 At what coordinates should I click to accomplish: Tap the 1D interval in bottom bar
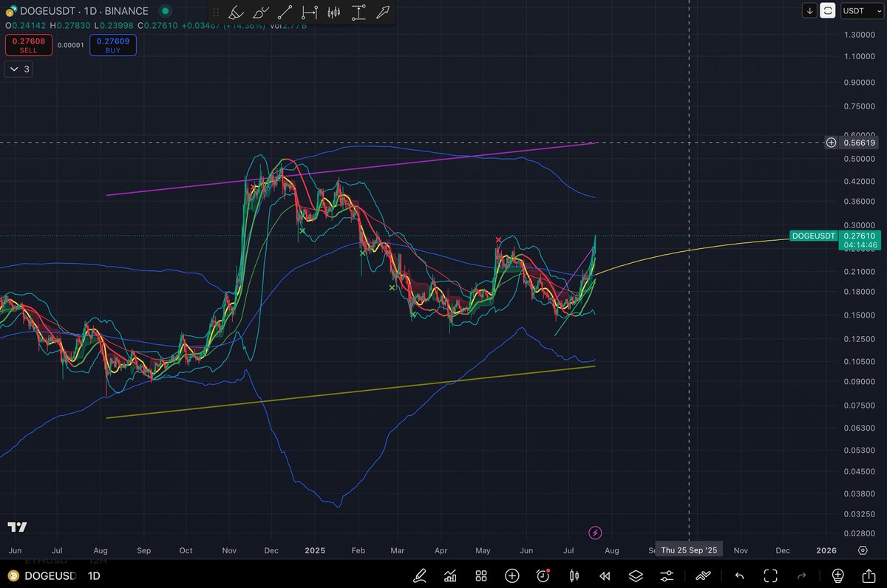pyautogui.click(x=95, y=575)
